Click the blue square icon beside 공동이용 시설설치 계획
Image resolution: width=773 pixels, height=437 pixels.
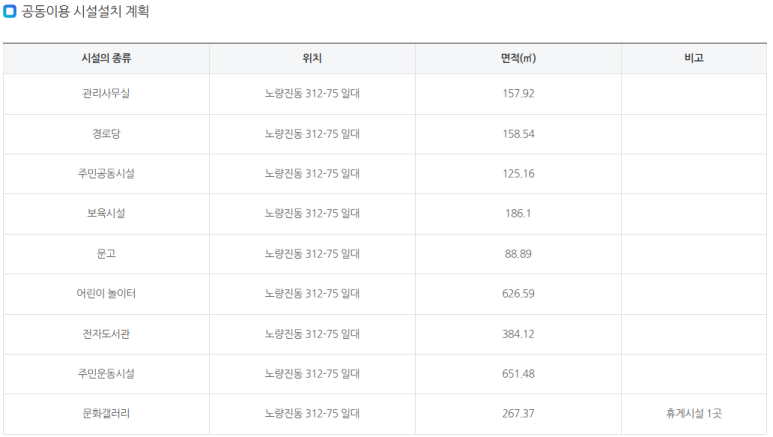point(10,11)
